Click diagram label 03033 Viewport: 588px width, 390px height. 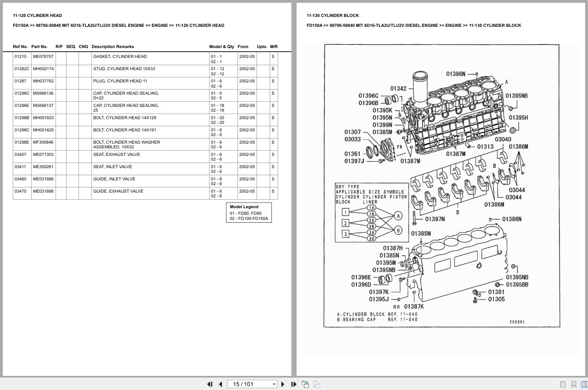click(352, 139)
